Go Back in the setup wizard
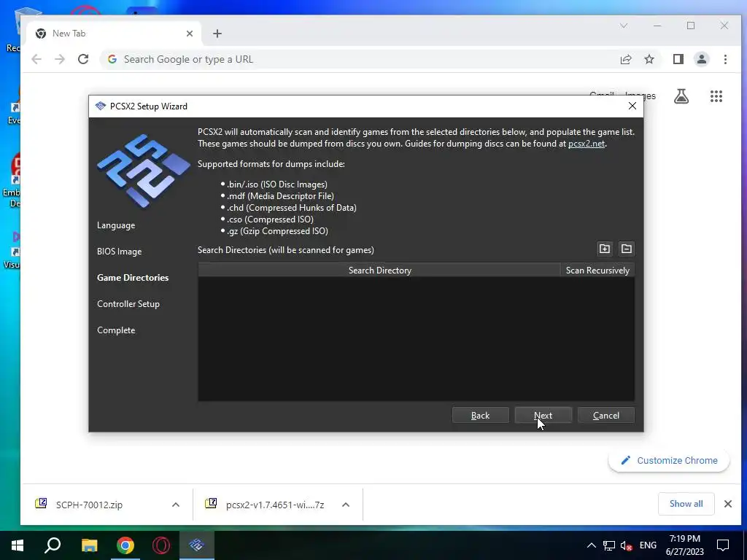Image resolution: width=747 pixels, height=560 pixels. 480,415
